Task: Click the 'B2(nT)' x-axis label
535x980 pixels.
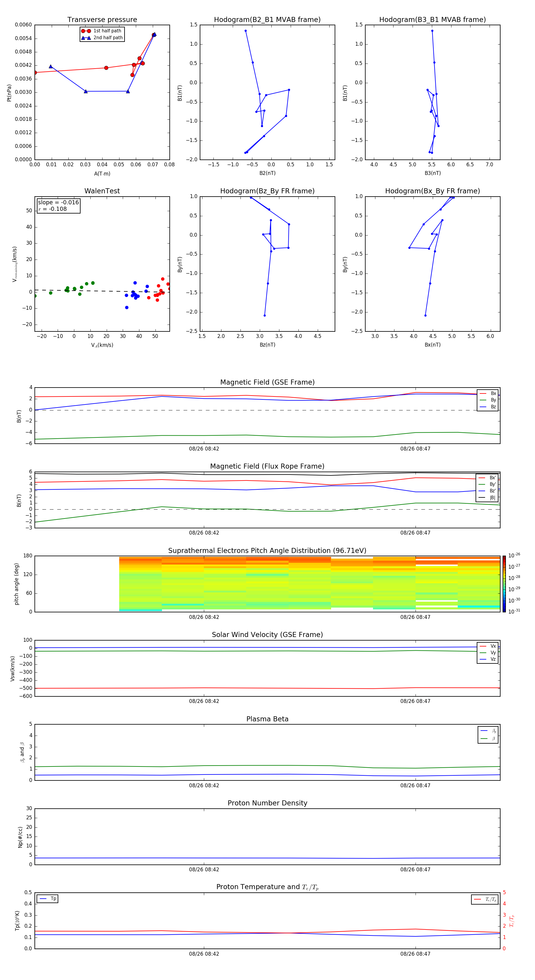Action: click(x=267, y=173)
